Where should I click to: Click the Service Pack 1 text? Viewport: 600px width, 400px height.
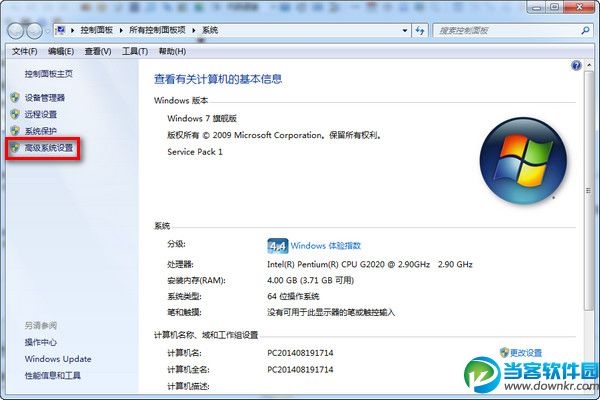pyautogui.click(x=195, y=152)
